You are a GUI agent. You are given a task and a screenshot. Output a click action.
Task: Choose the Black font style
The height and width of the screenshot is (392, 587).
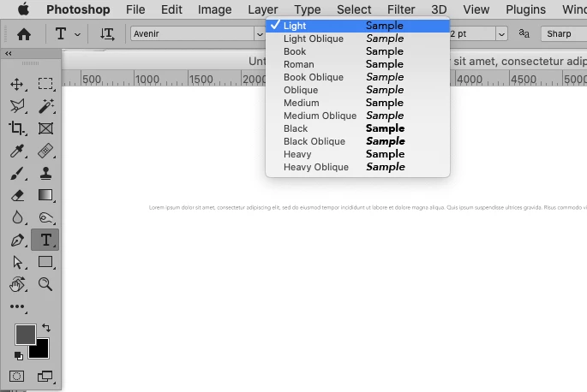(x=357, y=128)
